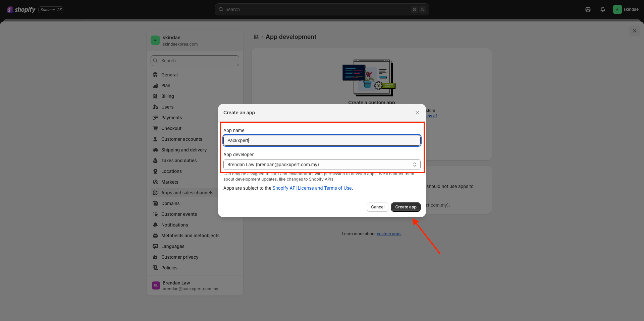Click the Domains icon
Screen dimensions: 644x321
155,203
